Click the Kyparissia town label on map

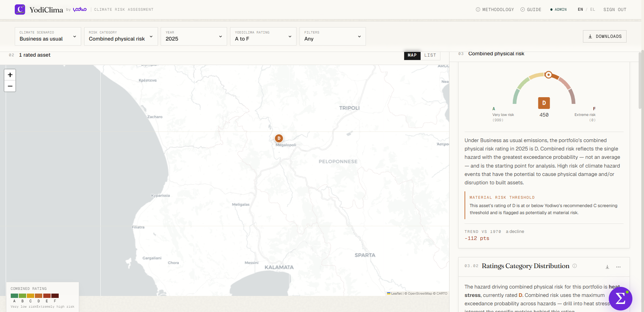pos(161,196)
